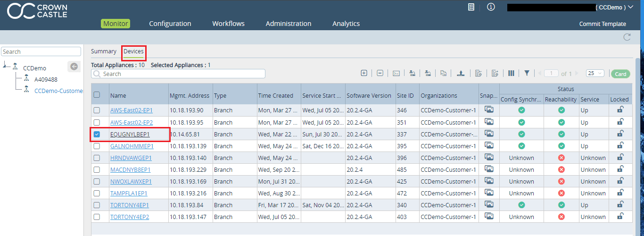Viewport: 644px width, 236px height.
Task: Open the Administration menu
Action: tap(289, 24)
